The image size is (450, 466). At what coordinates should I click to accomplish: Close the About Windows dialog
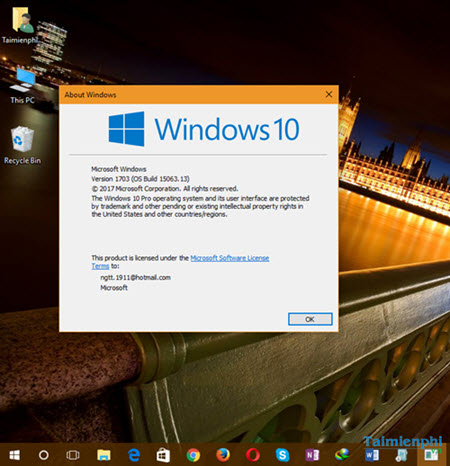click(329, 94)
